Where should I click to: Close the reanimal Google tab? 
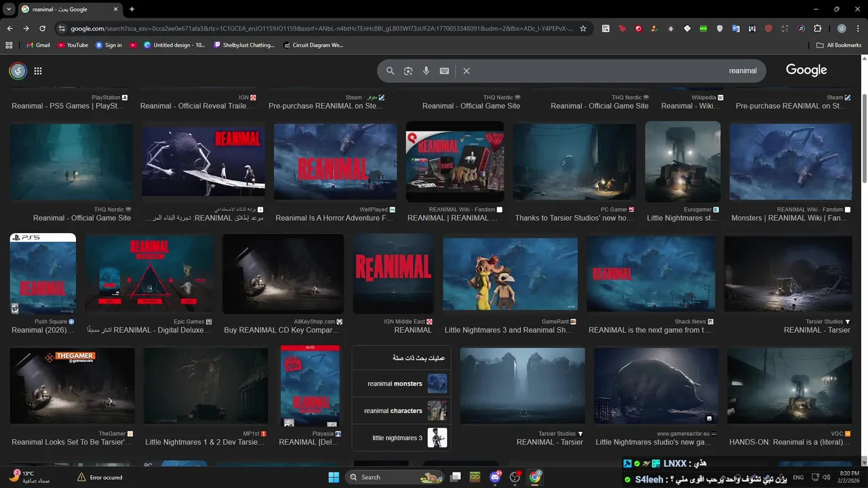[x=117, y=9]
